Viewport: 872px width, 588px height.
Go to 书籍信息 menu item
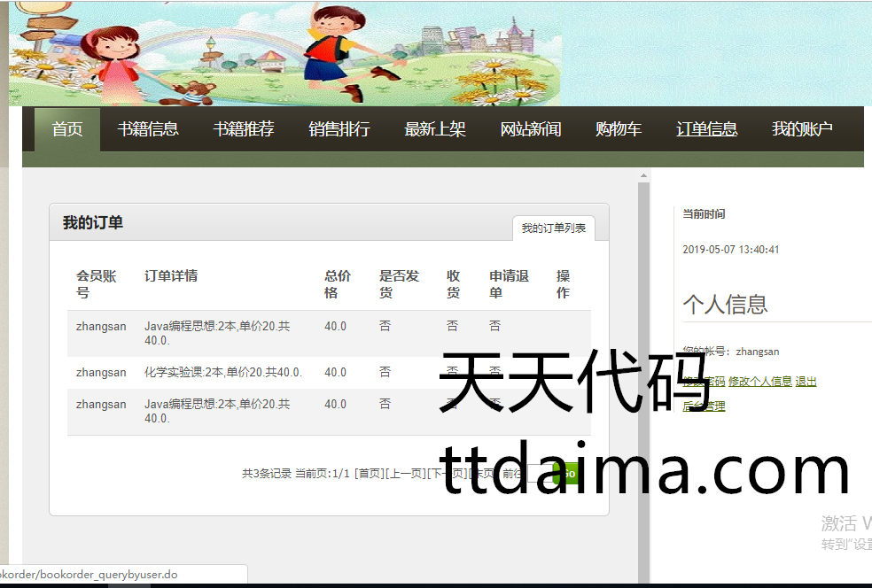click(148, 129)
